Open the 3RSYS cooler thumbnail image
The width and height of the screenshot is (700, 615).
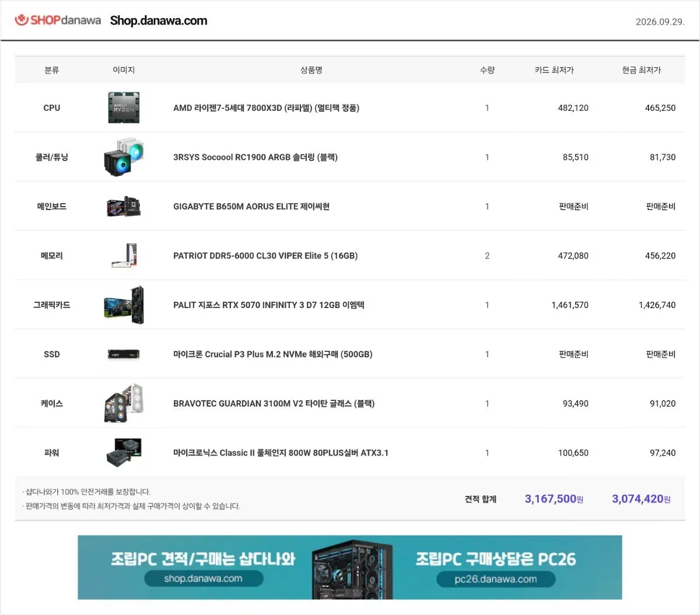tap(124, 157)
